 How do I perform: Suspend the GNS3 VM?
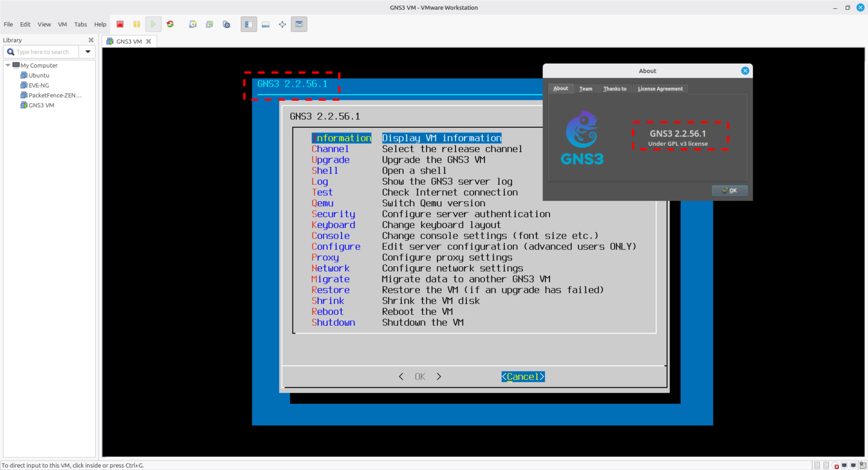coord(137,24)
